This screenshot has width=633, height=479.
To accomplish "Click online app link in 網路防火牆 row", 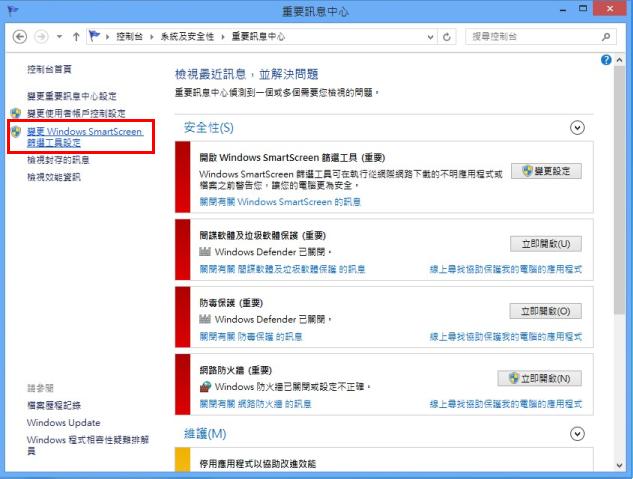I will [506, 404].
